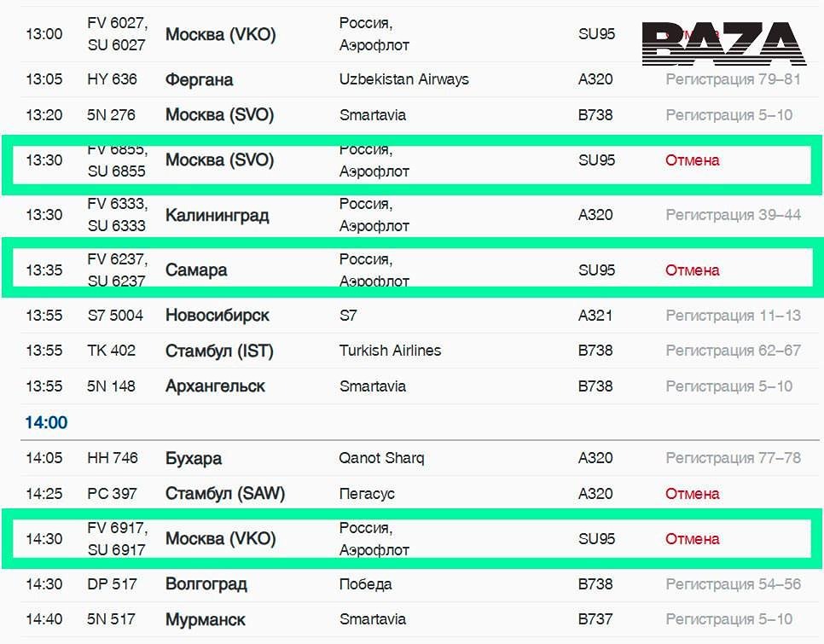824x644 pixels.
Task: Select the Стамбул (SAW) destination
Action: pos(224,494)
